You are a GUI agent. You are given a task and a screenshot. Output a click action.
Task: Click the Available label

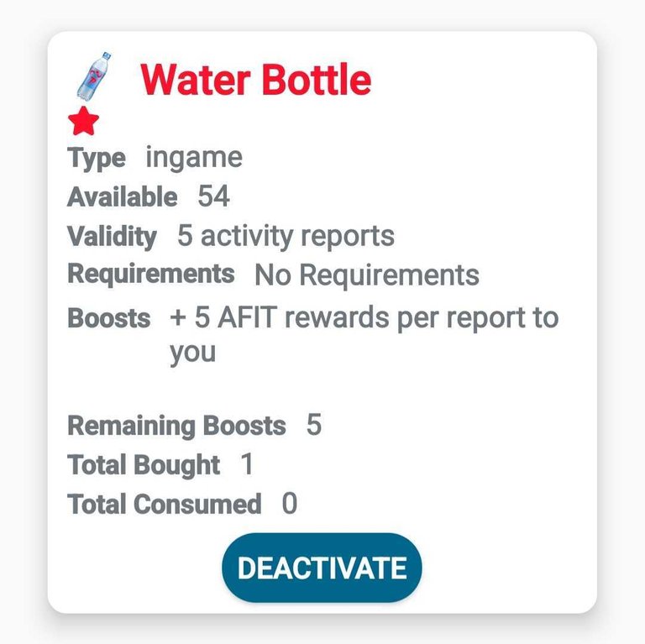click(123, 196)
